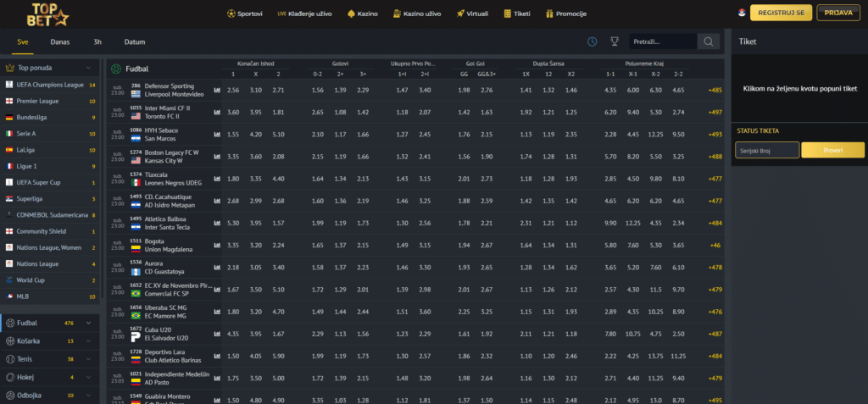The width and height of the screenshot is (868, 404).
Task: Click the Fudbal soccer ball header icon
Action: (x=115, y=69)
